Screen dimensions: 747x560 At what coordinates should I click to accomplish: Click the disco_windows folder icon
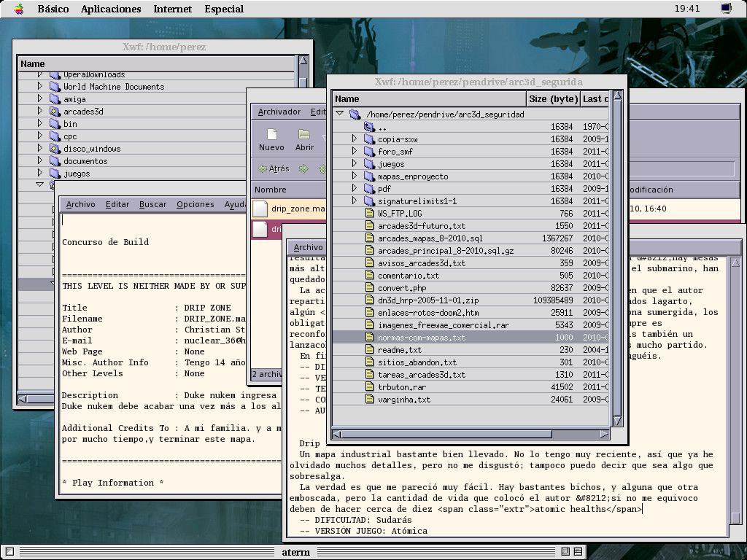click(55, 149)
